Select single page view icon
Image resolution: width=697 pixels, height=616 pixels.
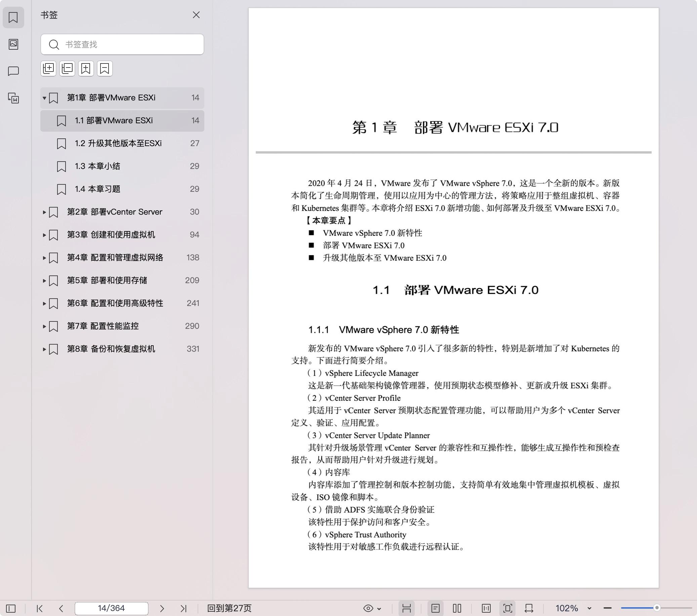tap(436, 608)
